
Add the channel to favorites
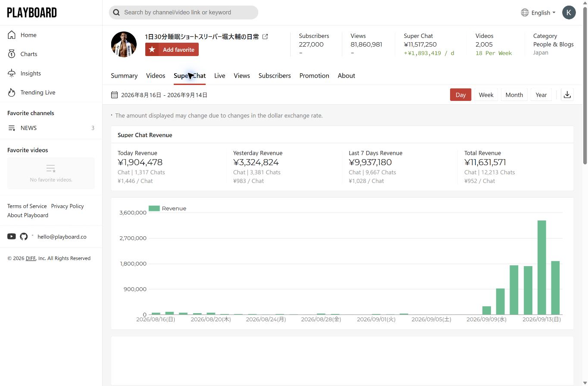(x=172, y=50)
